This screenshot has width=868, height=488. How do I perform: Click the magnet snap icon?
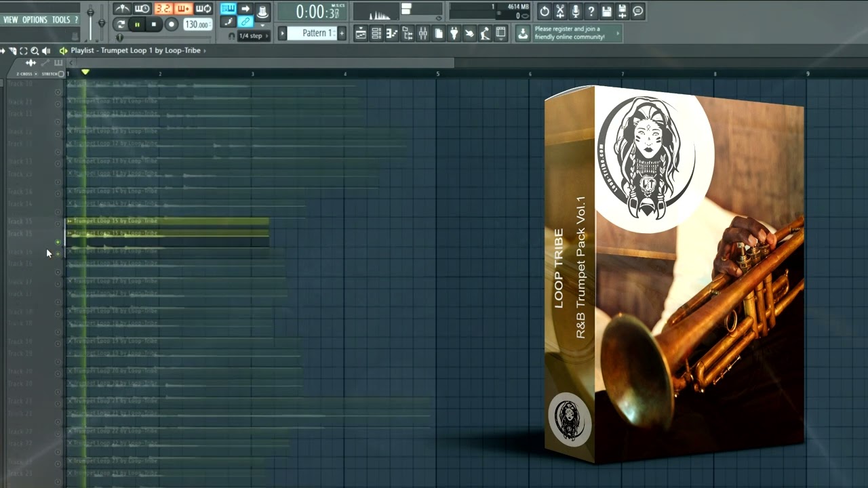pyautogui.click(x=232, y=36)
